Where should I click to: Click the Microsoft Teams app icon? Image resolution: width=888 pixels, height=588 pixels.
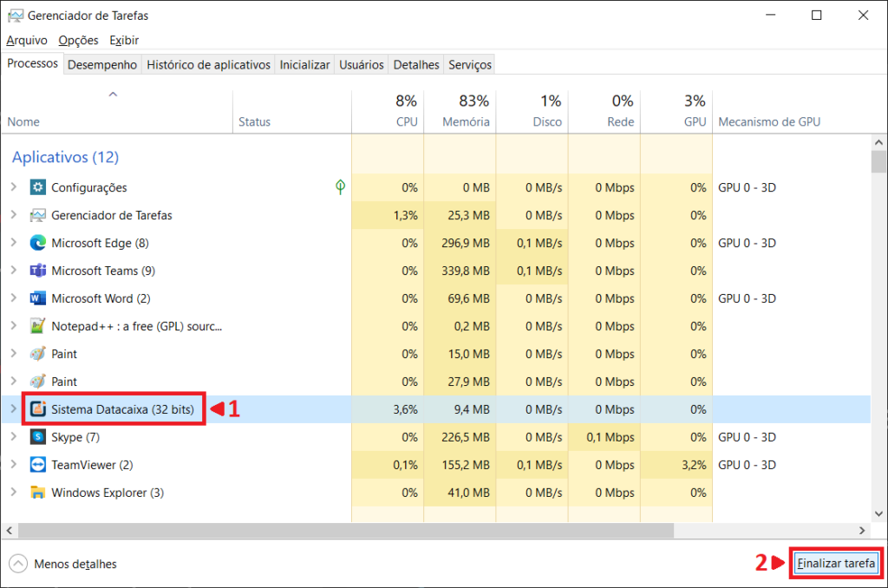click(37, 271)
